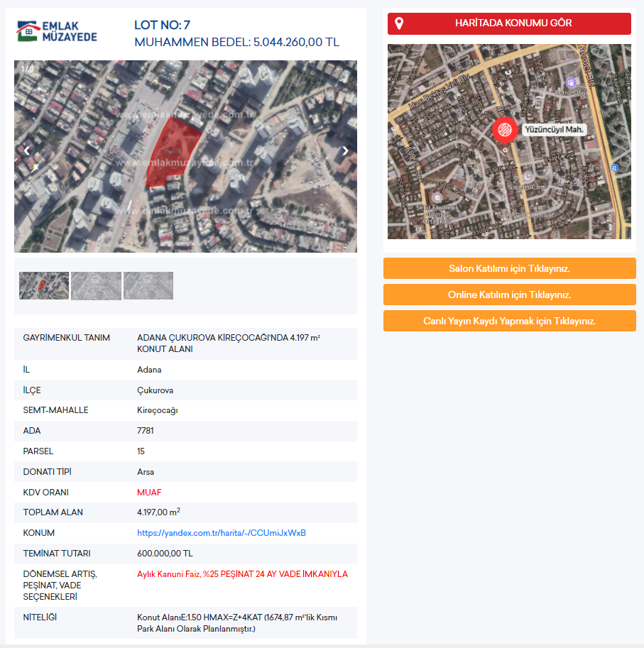Click 'Canlı Yayın Kaydı Yapmak için Tıklayınız'
Image resolution: width=644 pixels, height=648 pixels.
(509, 321)
